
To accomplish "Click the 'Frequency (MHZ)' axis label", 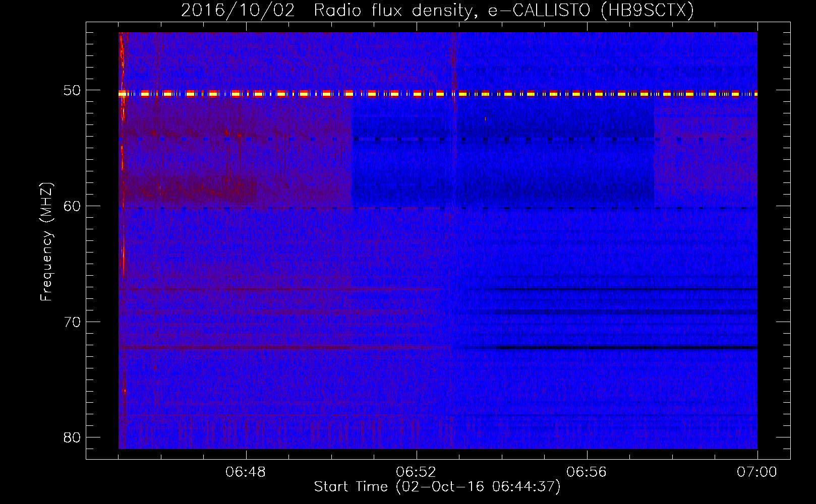I will pyautogui.click(x=46, y=242).
